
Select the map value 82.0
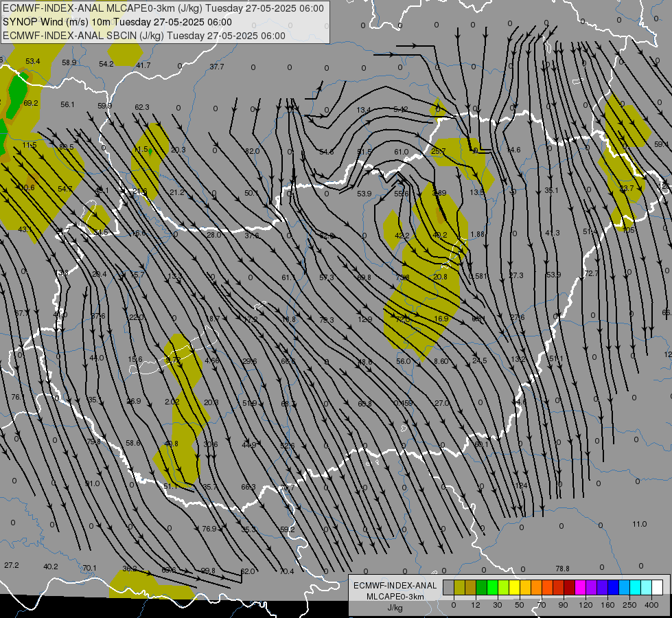(253, 151)
